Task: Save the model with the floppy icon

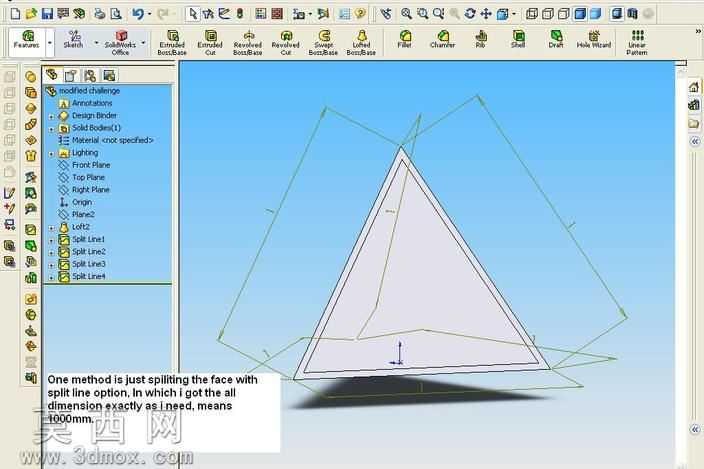Action: pos(47,14)
